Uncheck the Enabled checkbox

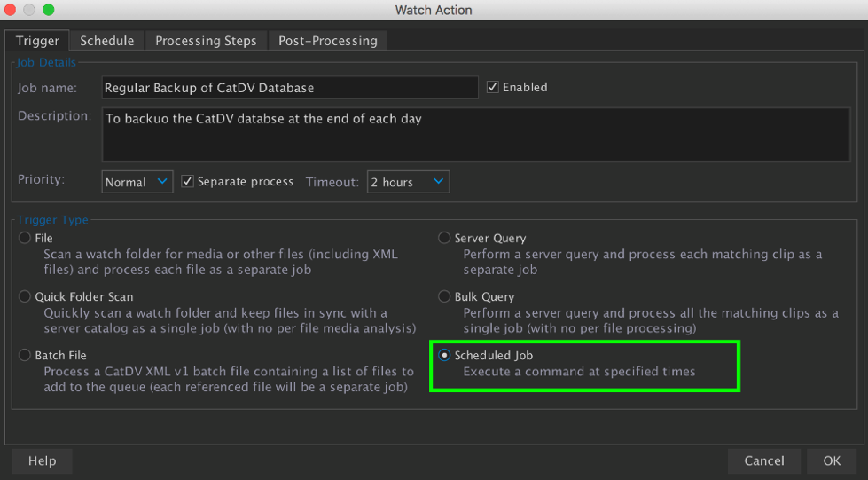[493, 88]
